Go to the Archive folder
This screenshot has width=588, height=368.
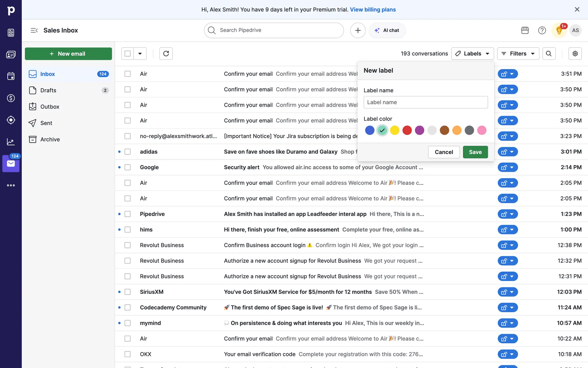click(50, 140)
